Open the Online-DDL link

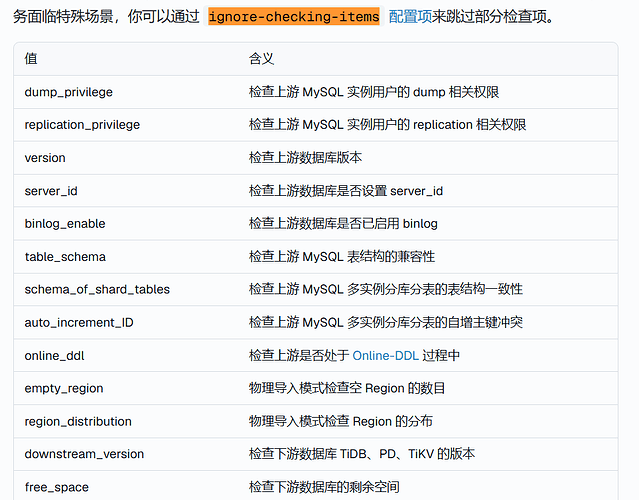(x=386, y=355)
